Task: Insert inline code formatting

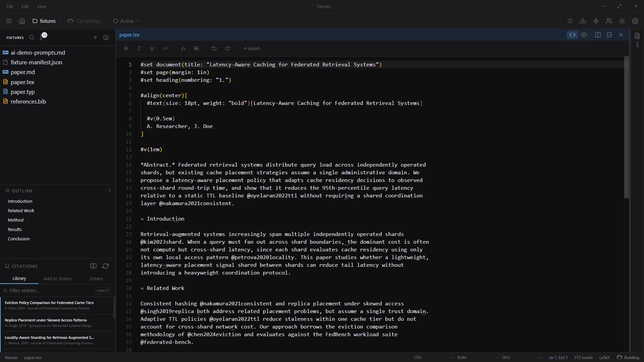Action: pyautogui.click(x=165, y=48)
